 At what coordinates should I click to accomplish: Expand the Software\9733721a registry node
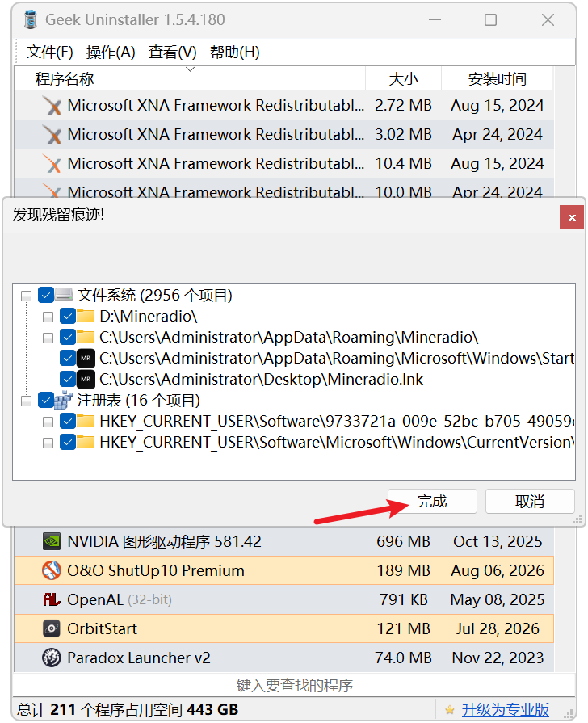tap(48, 422)
